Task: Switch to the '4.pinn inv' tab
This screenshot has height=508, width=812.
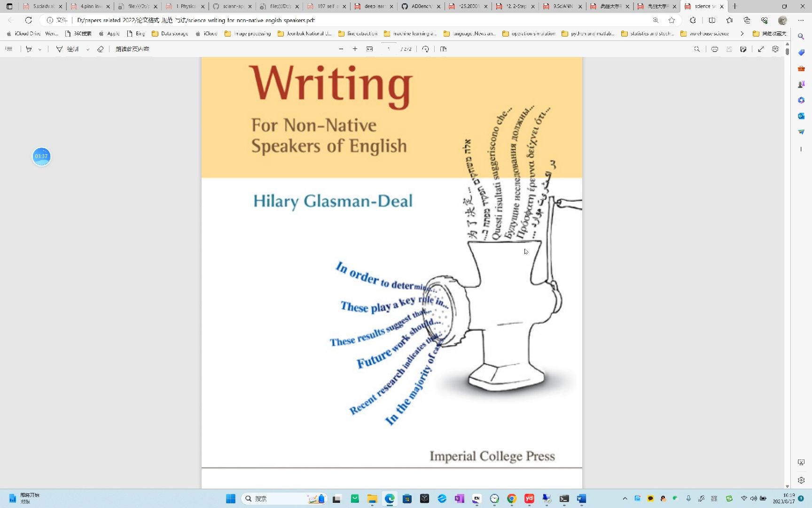Action: tap(90, 6)
